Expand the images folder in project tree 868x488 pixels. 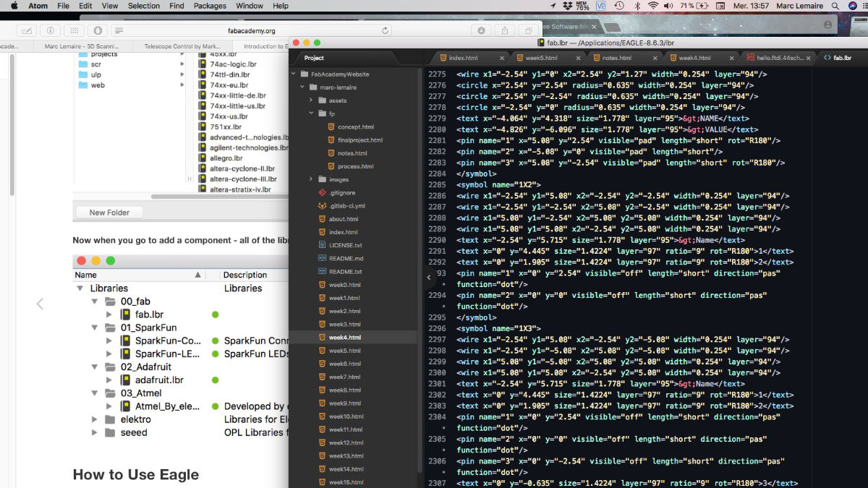(x=311, y=179)
